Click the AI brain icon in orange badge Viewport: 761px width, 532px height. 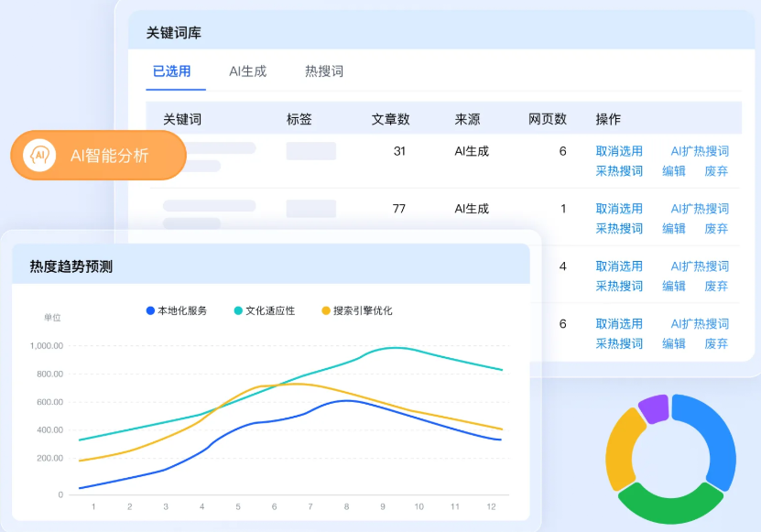click(40, 155)
